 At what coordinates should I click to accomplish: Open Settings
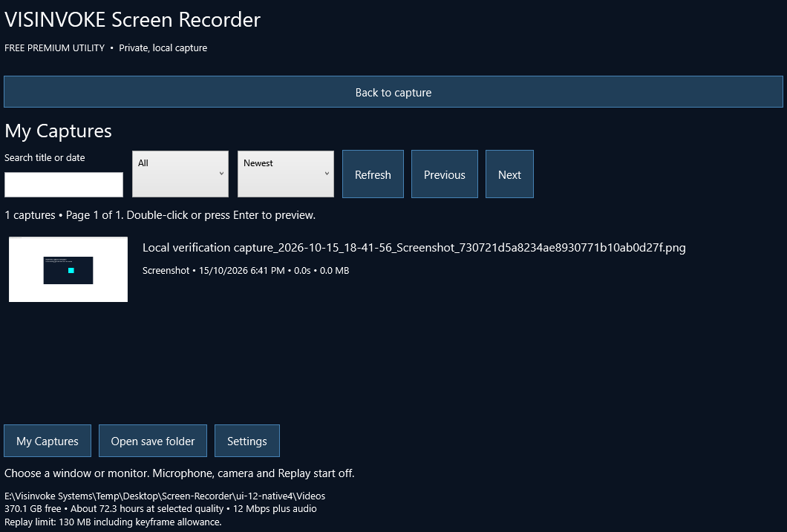click(247, 441)
